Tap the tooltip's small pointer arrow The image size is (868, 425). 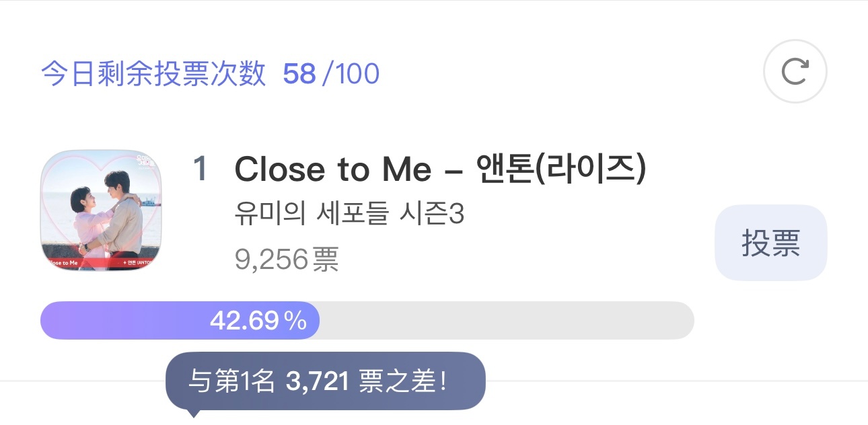tap(194, 414)
